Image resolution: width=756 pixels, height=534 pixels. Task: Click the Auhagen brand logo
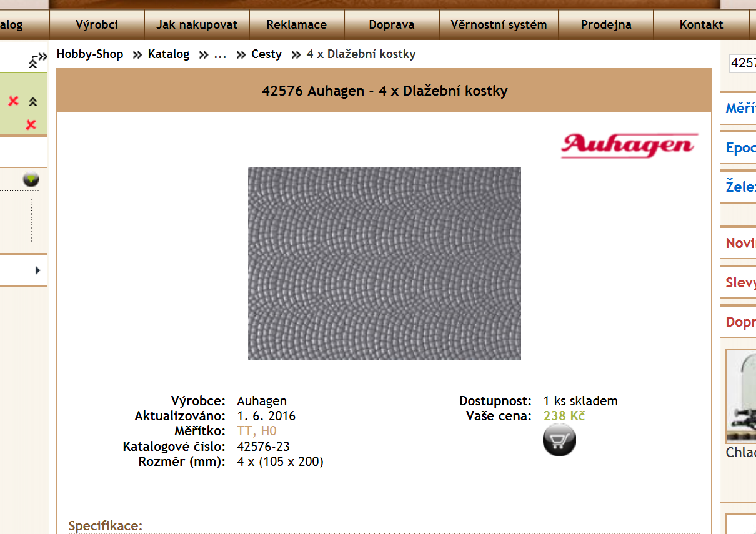pyautogui.click(x=629, y=145)
